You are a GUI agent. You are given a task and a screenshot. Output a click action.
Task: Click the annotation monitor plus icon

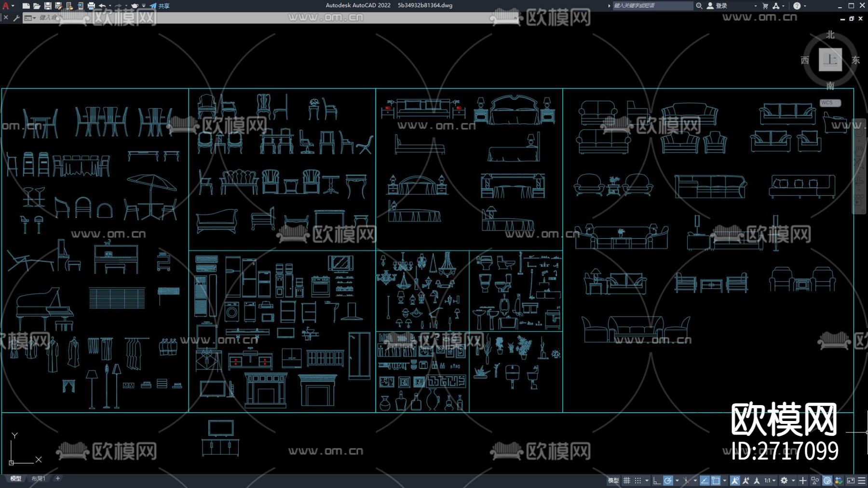point(803,481)
